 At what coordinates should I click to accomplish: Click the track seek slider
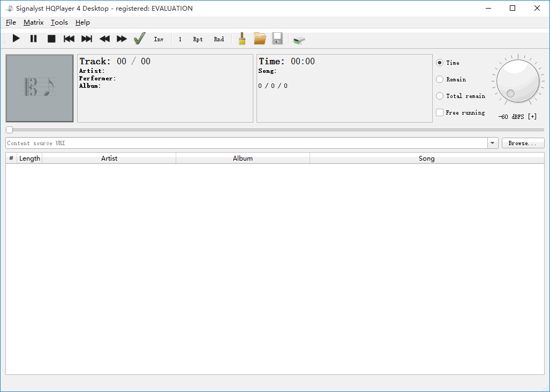point(9,130)
